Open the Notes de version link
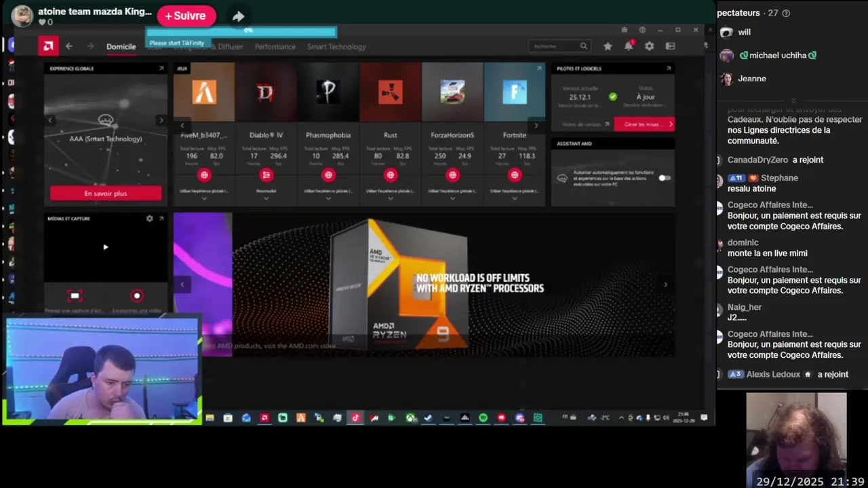Viewport: 868px width, 488px height. [586, 124]
